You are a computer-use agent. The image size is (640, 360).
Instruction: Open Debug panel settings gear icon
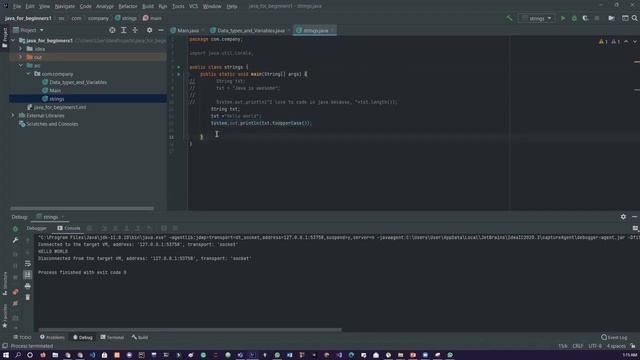[623, 217]
